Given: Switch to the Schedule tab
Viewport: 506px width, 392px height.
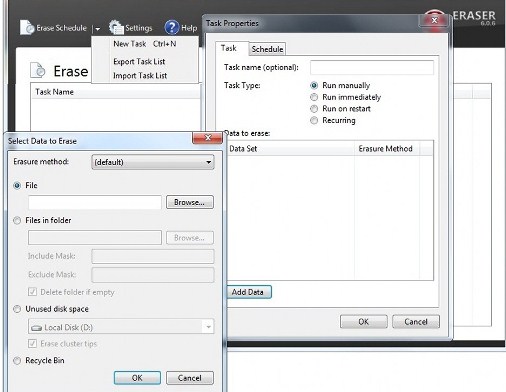Looking at the screenshot, I should (x=267, y=49).
